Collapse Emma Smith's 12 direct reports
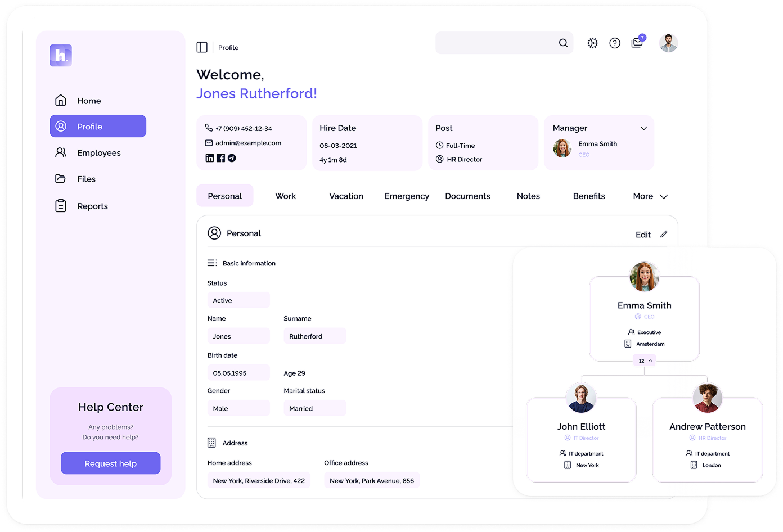The width and height of the screenshot is (783, 532). [645, 360]
